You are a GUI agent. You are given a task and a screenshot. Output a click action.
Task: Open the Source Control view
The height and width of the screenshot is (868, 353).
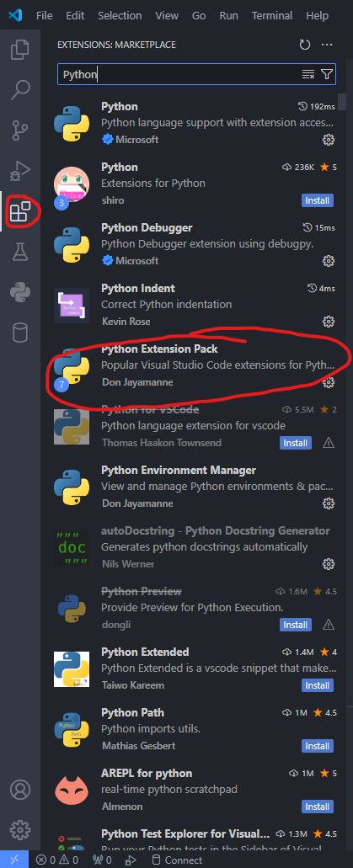coord(20,130)
